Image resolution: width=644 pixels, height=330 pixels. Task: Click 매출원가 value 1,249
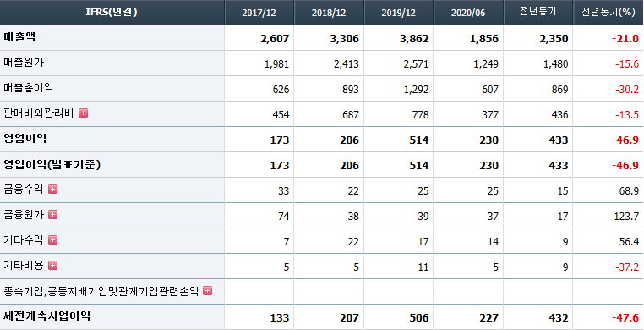coord(486,64)
